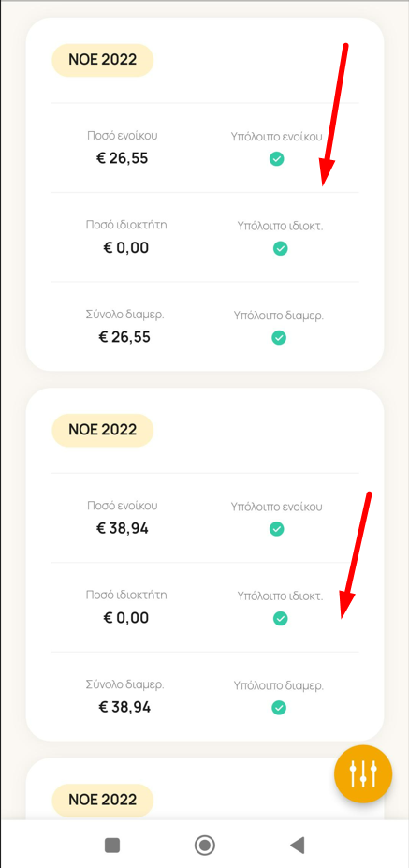The image size is (409, 868).
Task: Tap the Android recent apps square
Action: tap(112, 846)
